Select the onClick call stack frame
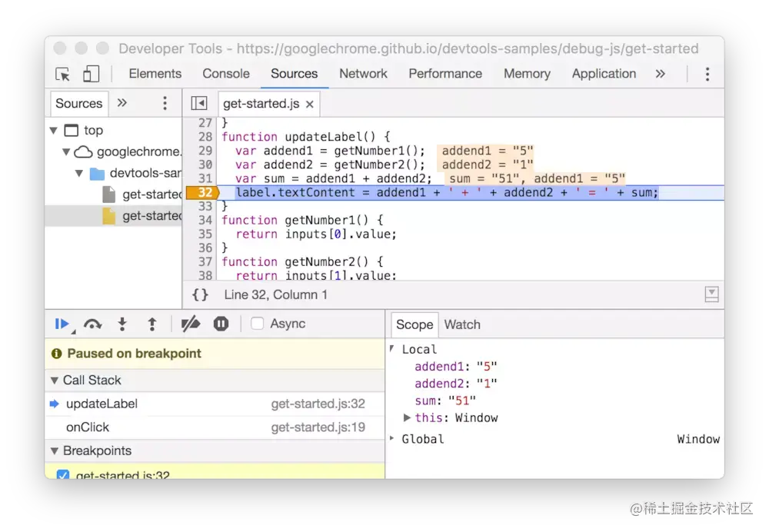This screenshot has height=532, width=769. click(215, 427)
